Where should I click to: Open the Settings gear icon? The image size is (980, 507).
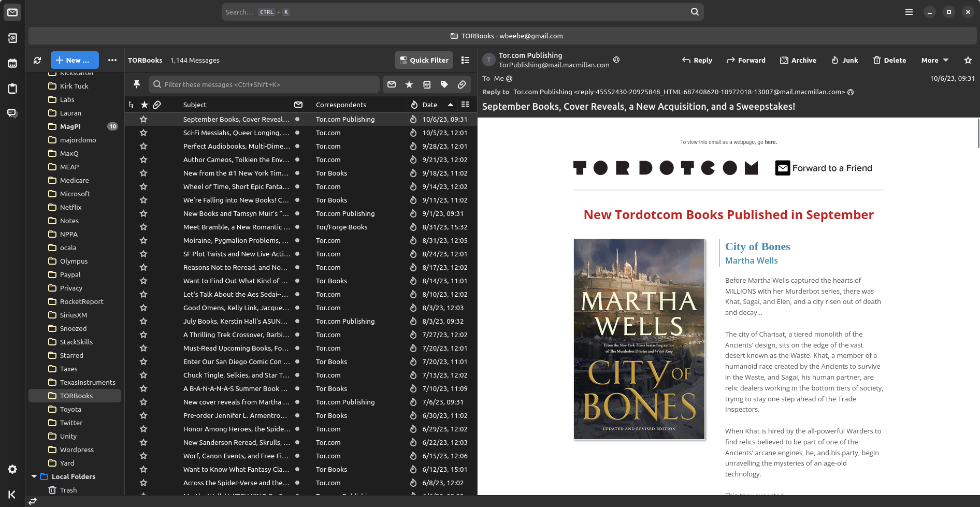[12, 469]
